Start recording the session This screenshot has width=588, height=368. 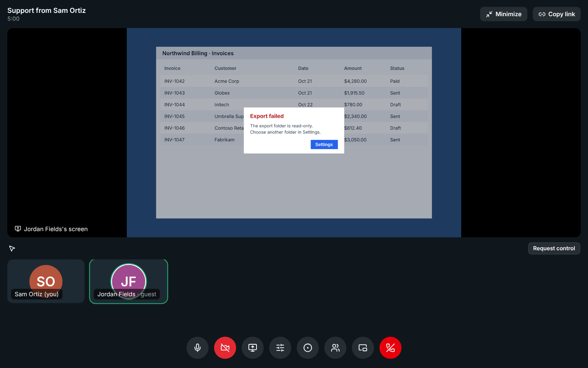coord(308,348)
